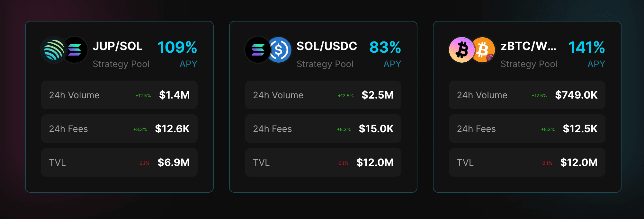Select the +8.3% fees badge on SOL/USDC
The image size is (644, 219).
tap(344, 129)
